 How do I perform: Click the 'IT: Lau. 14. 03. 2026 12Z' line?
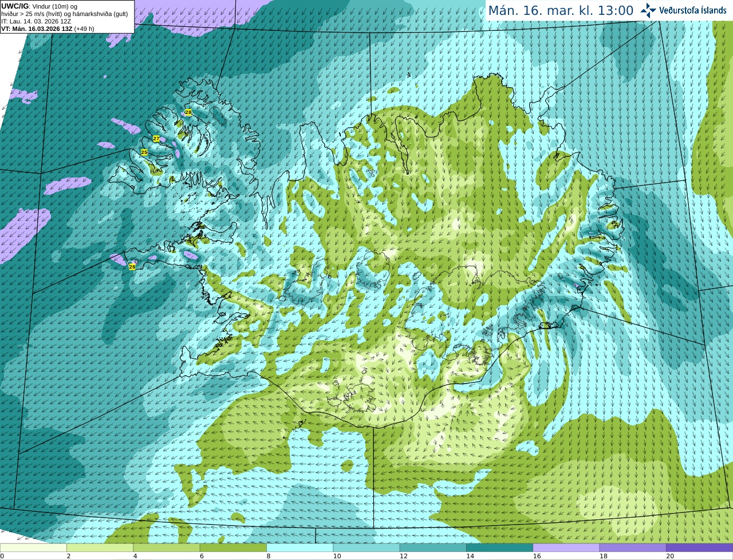click(36, 21)
